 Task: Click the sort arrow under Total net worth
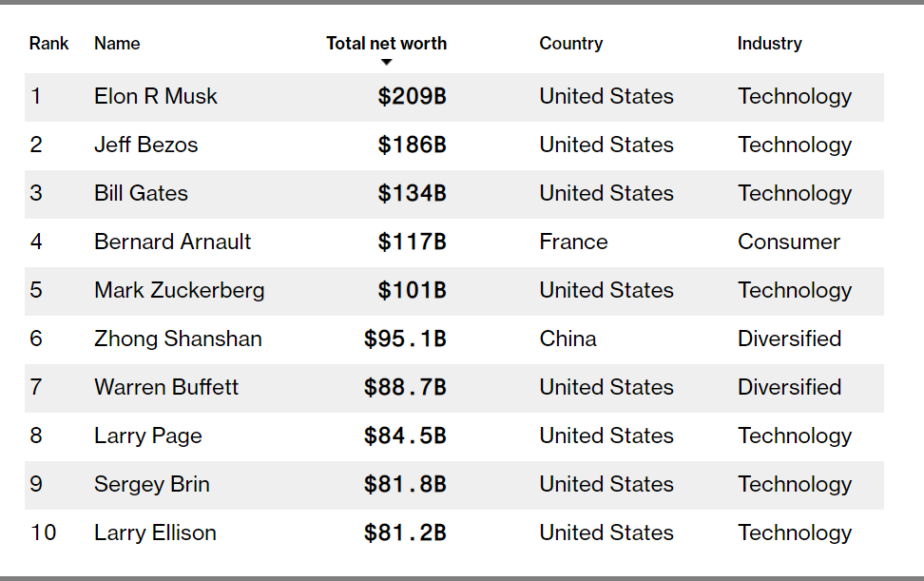(x=386, y=63)
